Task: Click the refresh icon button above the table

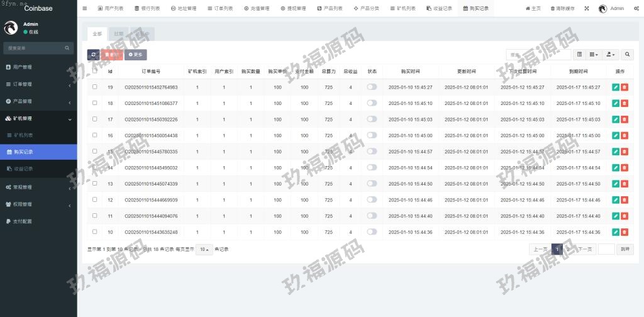Action: [x=93, y=55]
